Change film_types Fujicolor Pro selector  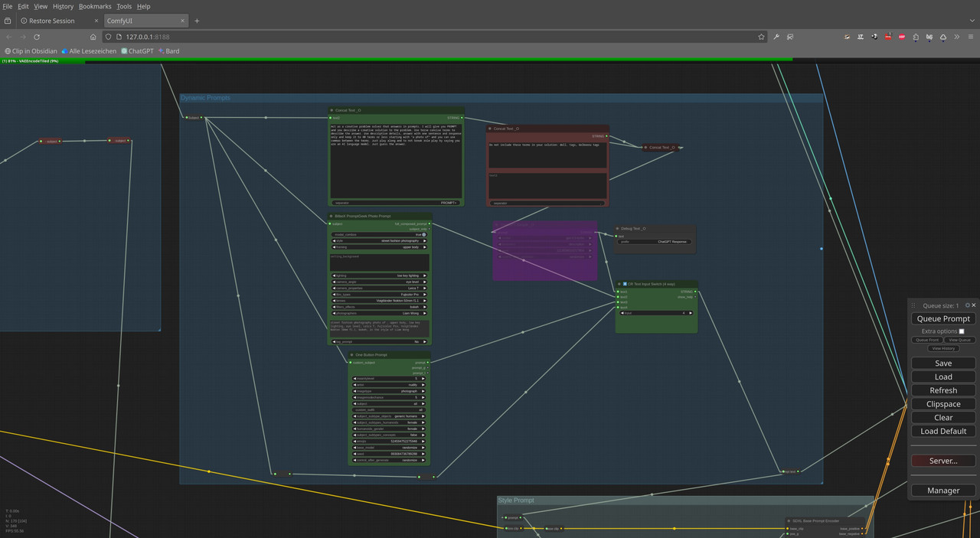[x=380, y=295]
